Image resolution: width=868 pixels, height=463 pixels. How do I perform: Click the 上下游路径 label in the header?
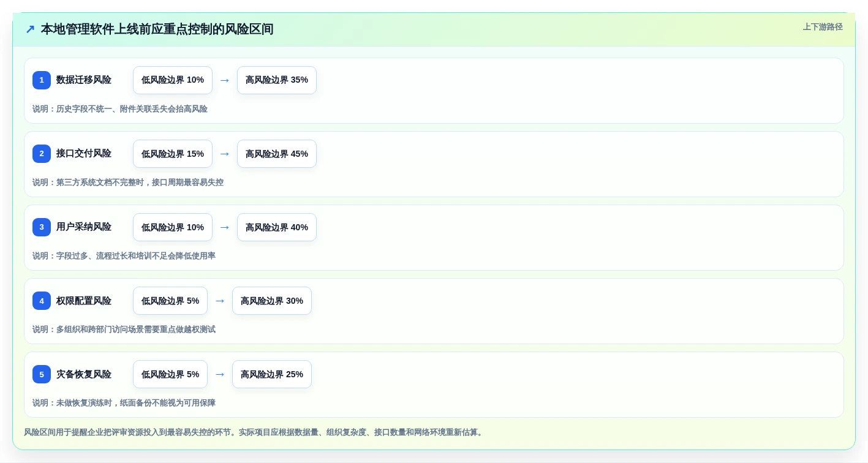[823, 27]
